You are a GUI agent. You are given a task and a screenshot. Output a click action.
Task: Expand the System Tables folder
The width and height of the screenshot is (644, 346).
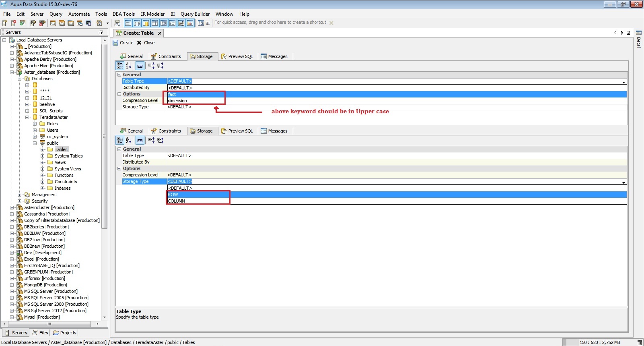coord(43,156)
